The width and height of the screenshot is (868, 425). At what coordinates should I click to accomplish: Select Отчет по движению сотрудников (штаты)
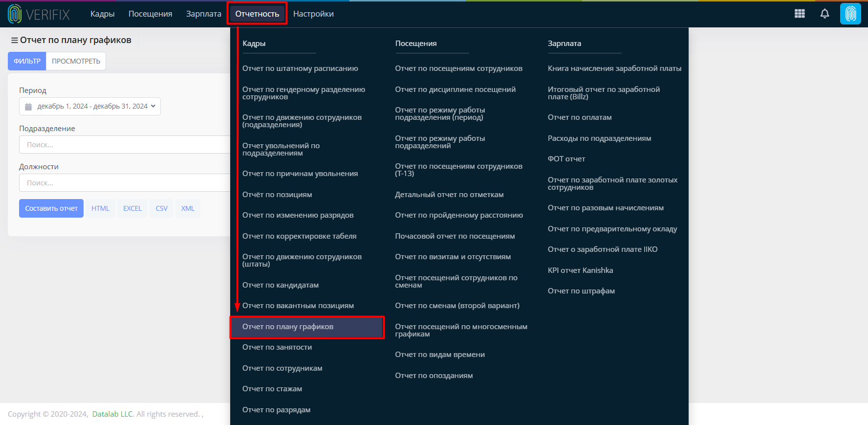coord(302,260)
